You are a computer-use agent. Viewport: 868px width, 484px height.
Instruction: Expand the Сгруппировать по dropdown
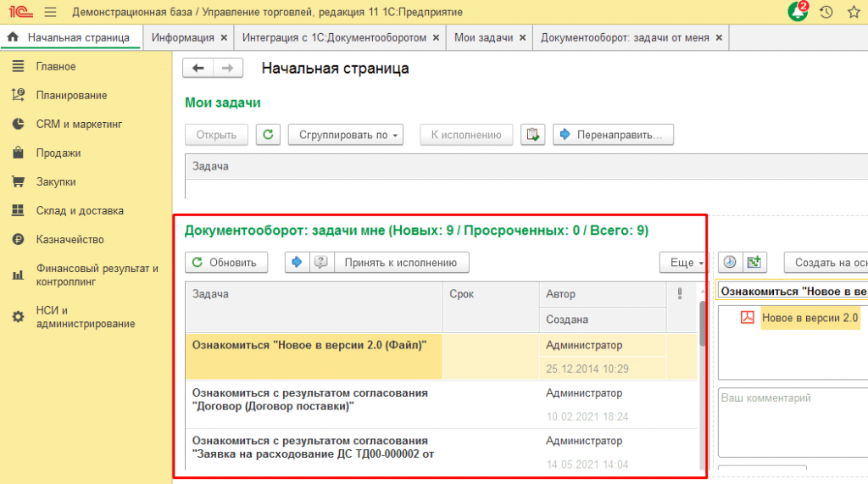346,135
